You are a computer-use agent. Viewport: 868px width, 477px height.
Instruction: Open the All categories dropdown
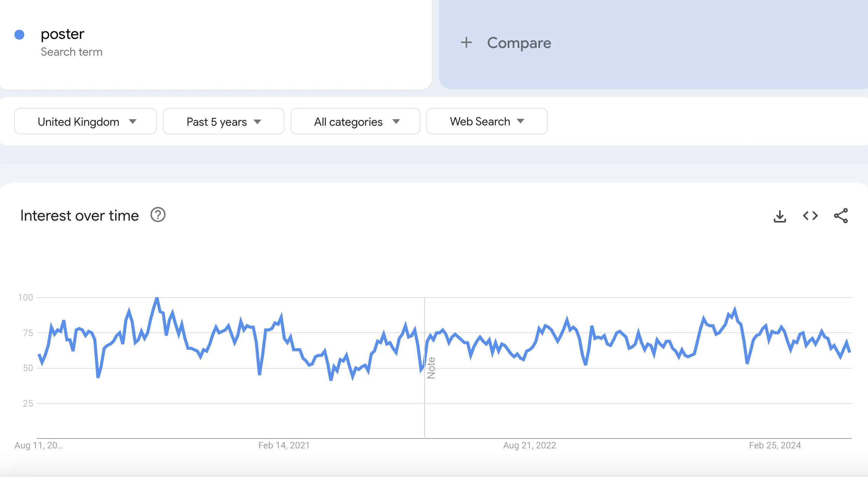[x=355, y=122]
